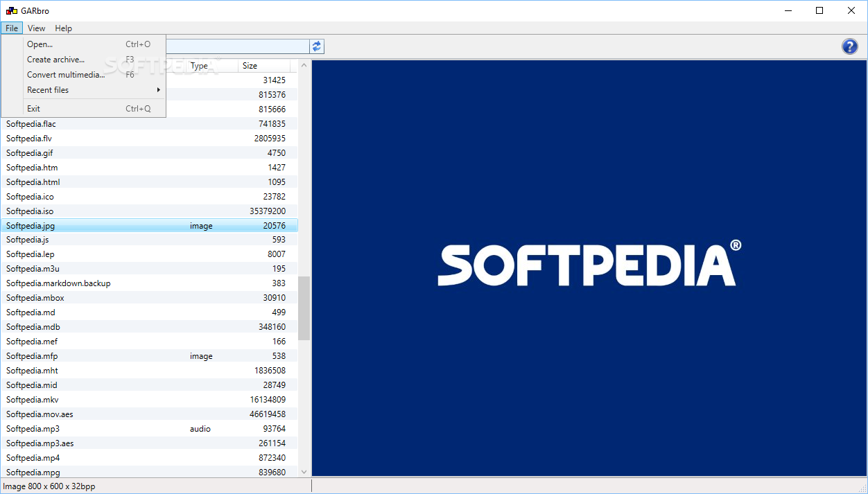Select the highlighted Softpedia.jpg row
Screen dimensions: 868x494
[149, 226]
